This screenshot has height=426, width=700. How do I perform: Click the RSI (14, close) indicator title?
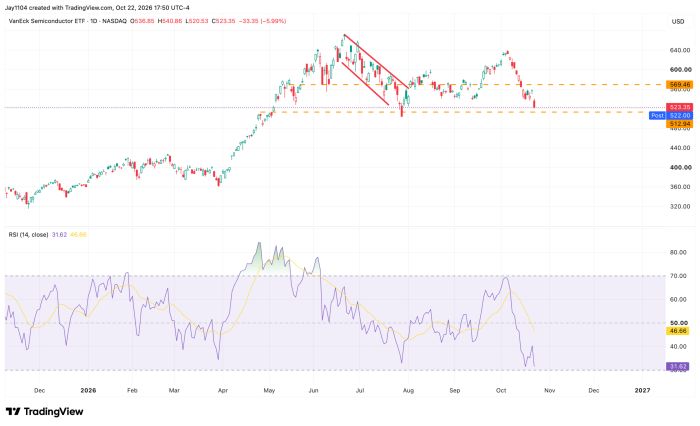(28, 234)
